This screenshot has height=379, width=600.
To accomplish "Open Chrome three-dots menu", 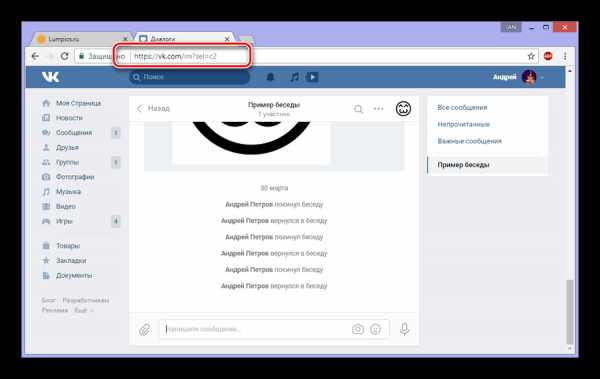I will point(565,56).
